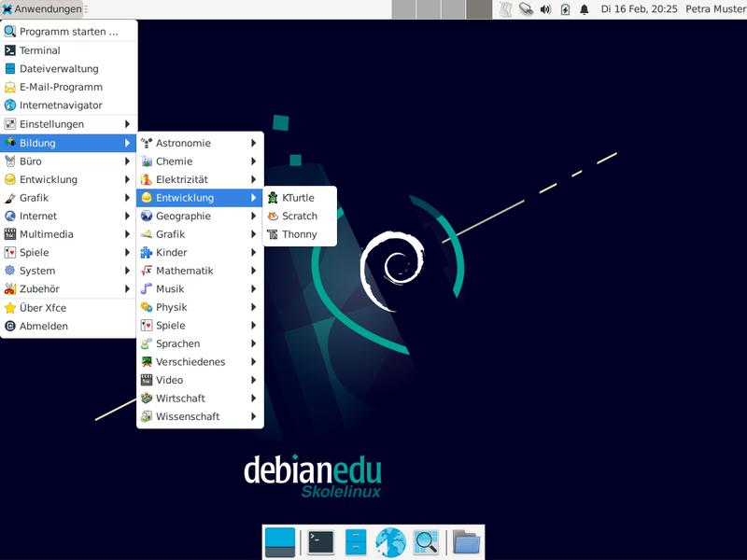Switch to the first workspace in pager
This screenshot has height=560, width=747.
[403, 9]
